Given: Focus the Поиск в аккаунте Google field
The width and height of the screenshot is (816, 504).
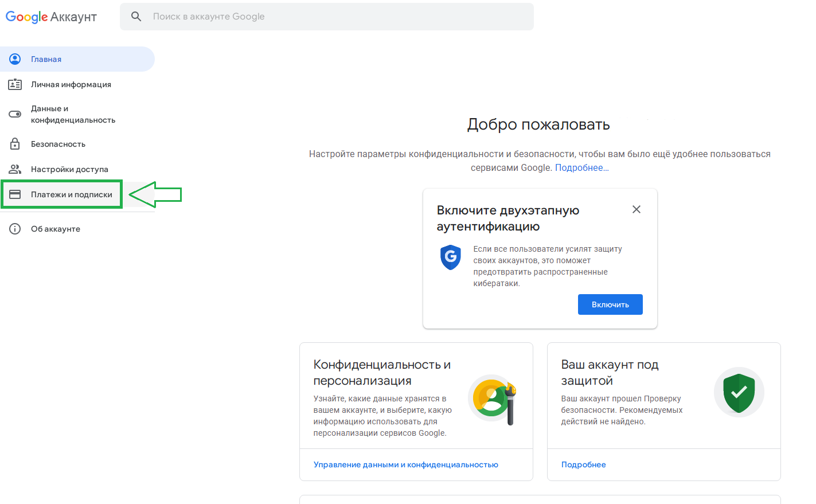Looking at the screenshot, I should (327, 17).
